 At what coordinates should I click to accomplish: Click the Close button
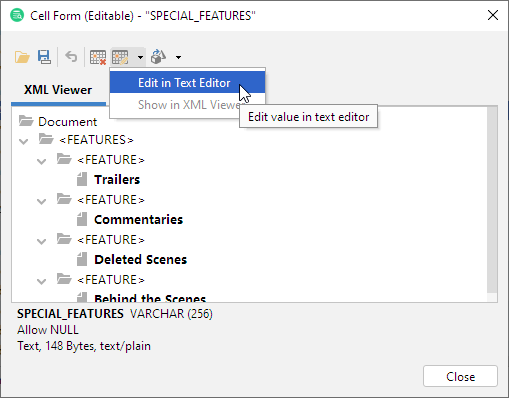point(460,377)
